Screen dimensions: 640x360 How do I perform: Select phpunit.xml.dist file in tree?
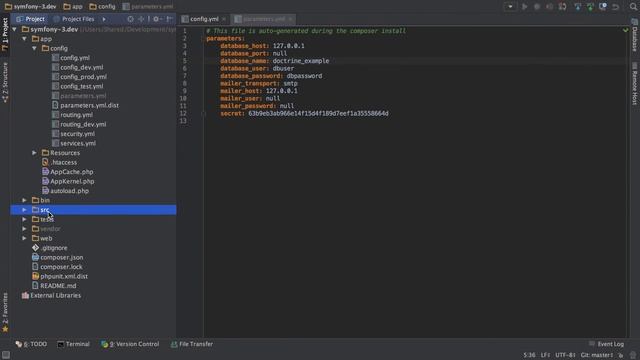[x=64, y=276]
